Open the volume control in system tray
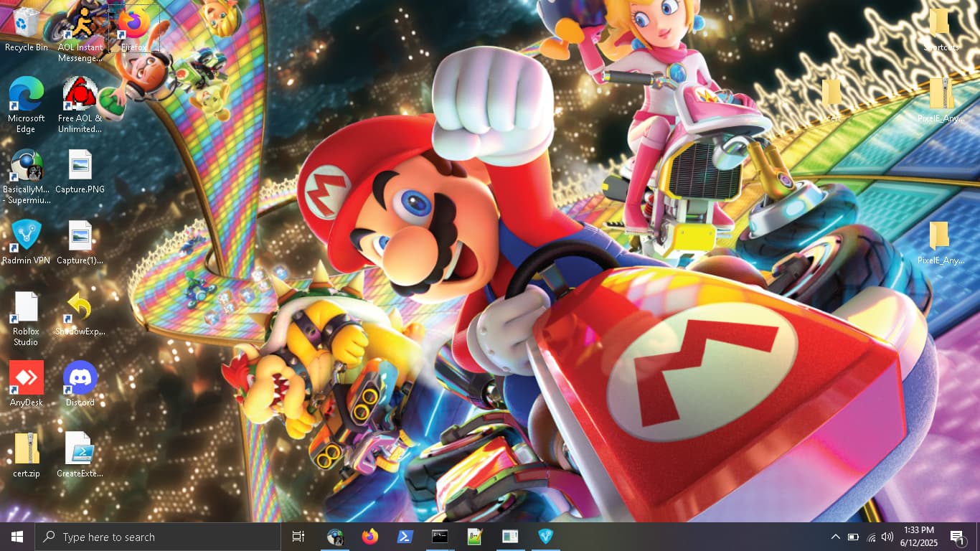This screenshot has width=980, height=551. [x=888, y=537]
